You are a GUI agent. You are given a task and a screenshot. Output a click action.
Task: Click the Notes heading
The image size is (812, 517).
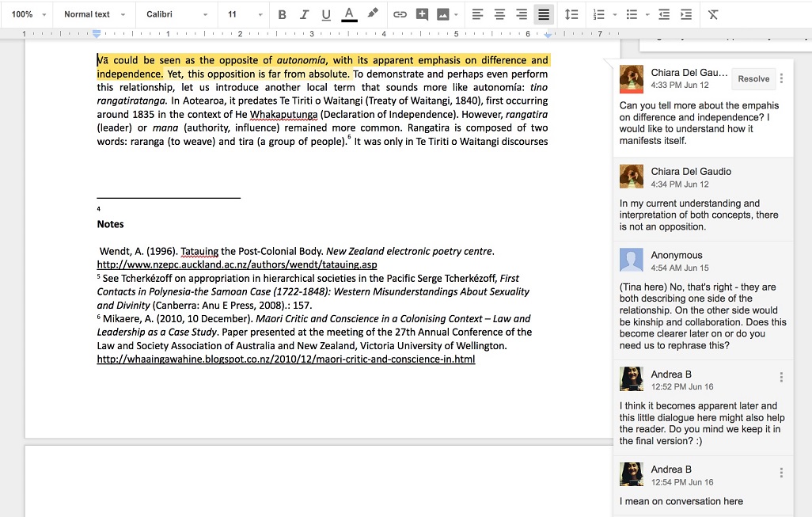coord(110,224)
